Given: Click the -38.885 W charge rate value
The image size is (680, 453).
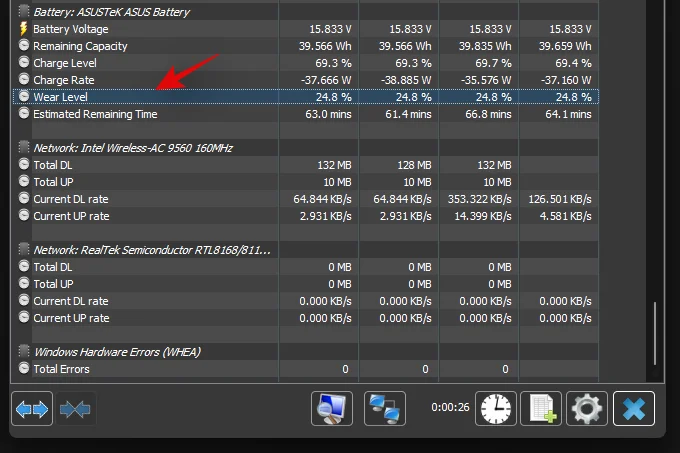Looking at the screenshot, I should (x=406, y=80).
